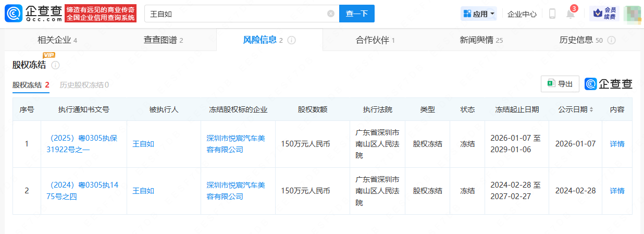Image resolution: width=644 pixels, height=234 pixels.
Task: Open the user avatar in the header
Action: click(632, 14)
